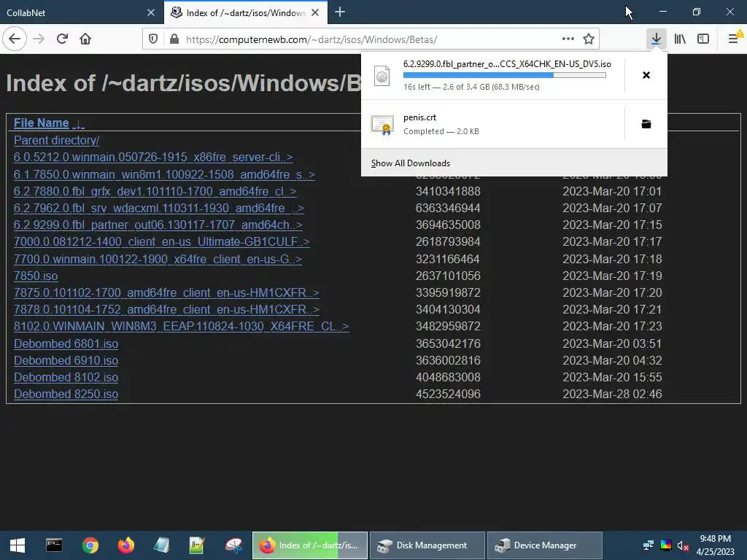Download 8102.0.WINMAIN_WIN8M3_EEAP file

[181, 326]
